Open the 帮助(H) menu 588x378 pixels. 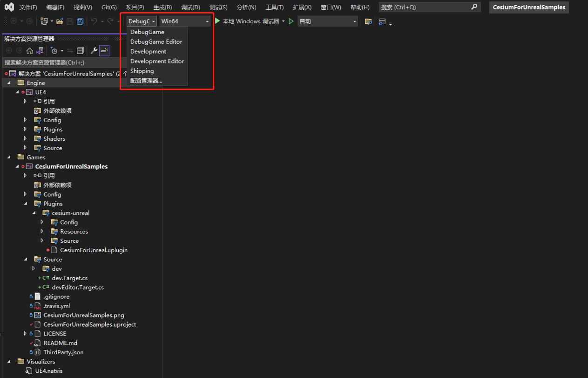click(x=360, y=7)
